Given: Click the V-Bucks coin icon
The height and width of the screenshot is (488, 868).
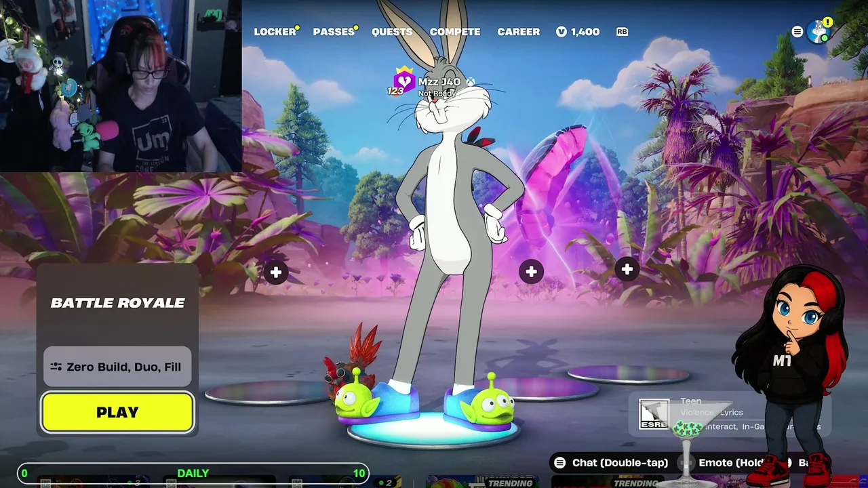Looking at the screenshot, I should pyautogui.click(x=561, y=32).
